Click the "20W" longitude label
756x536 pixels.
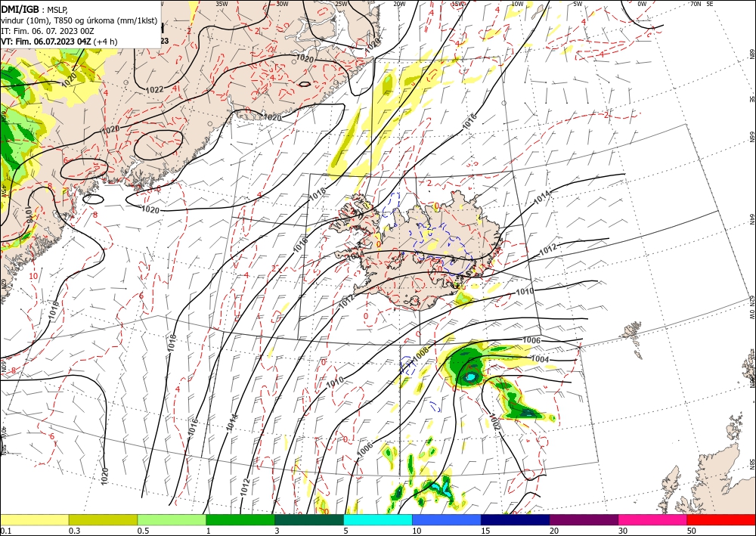pyautogui.click(x=399, y=4)
